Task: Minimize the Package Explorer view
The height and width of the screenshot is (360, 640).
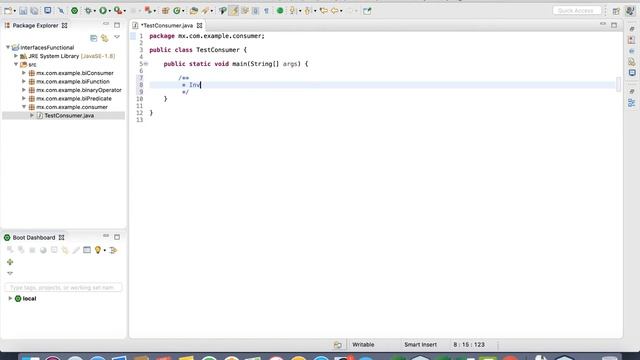Action: pos(106,24)
